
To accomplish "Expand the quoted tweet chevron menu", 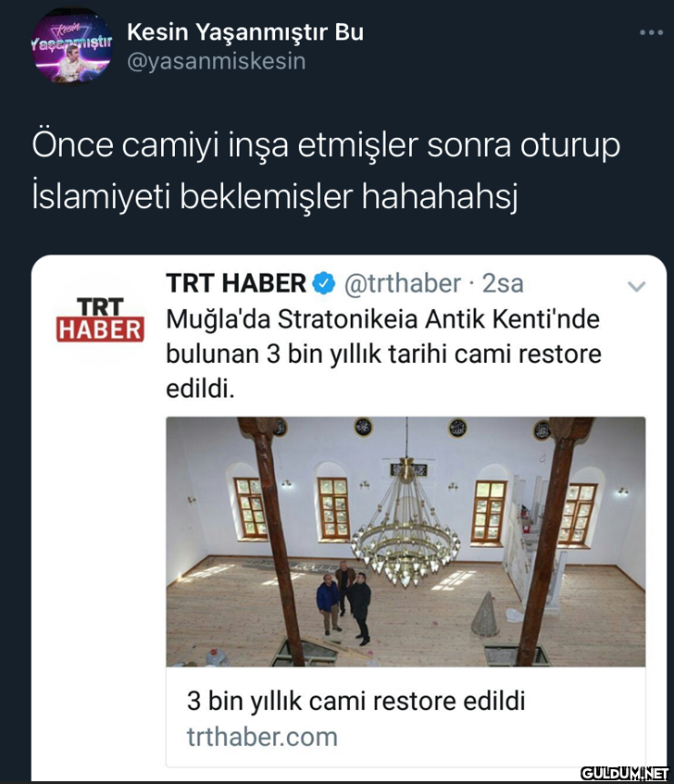I will pos(636,287).
